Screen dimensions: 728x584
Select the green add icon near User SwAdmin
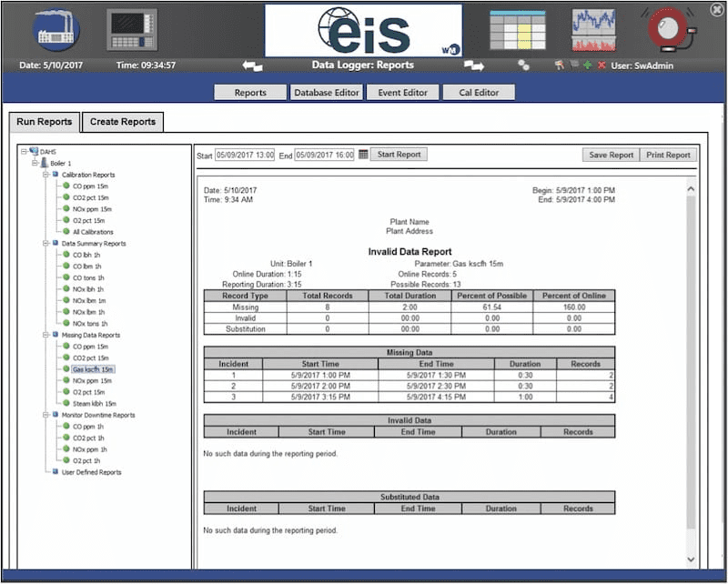click(587, 65)
